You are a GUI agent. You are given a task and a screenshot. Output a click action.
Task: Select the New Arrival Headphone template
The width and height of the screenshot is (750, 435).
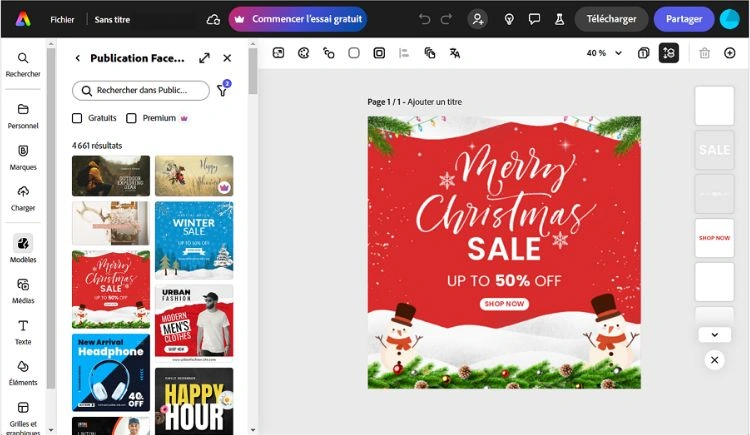(111, 372)
